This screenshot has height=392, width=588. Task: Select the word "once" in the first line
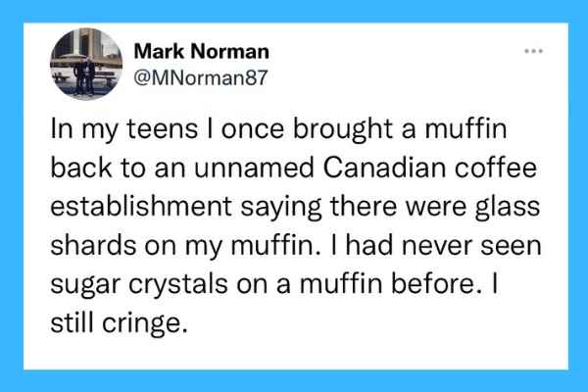coord(253,129)
